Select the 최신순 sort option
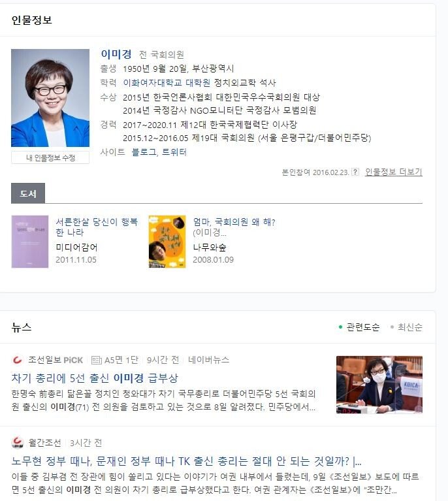Image resolution: width=448 pixels, height=501 pixels. pyautogui.click(x=406, y=327)
